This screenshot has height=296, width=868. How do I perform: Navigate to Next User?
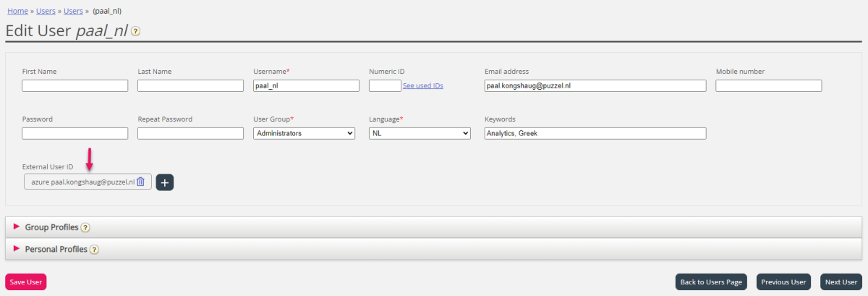coord(841,282)
